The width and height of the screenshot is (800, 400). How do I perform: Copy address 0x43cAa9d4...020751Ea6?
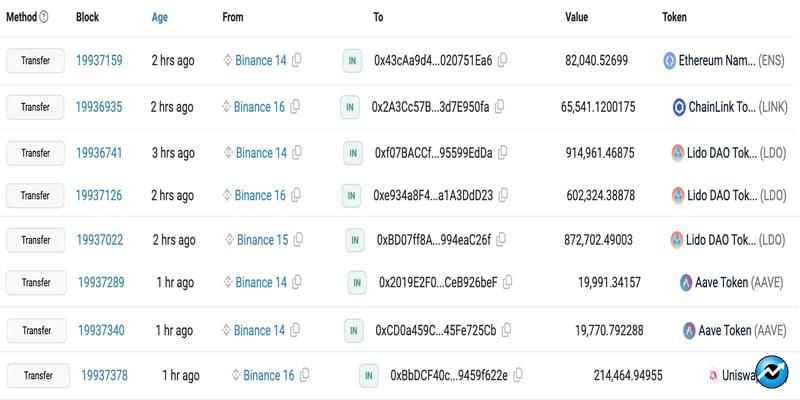pyautogui.click(x=502, y=61)
